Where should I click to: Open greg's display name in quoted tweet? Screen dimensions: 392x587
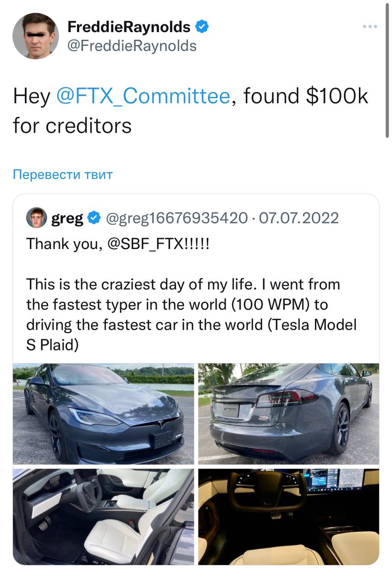click(67, 218)
